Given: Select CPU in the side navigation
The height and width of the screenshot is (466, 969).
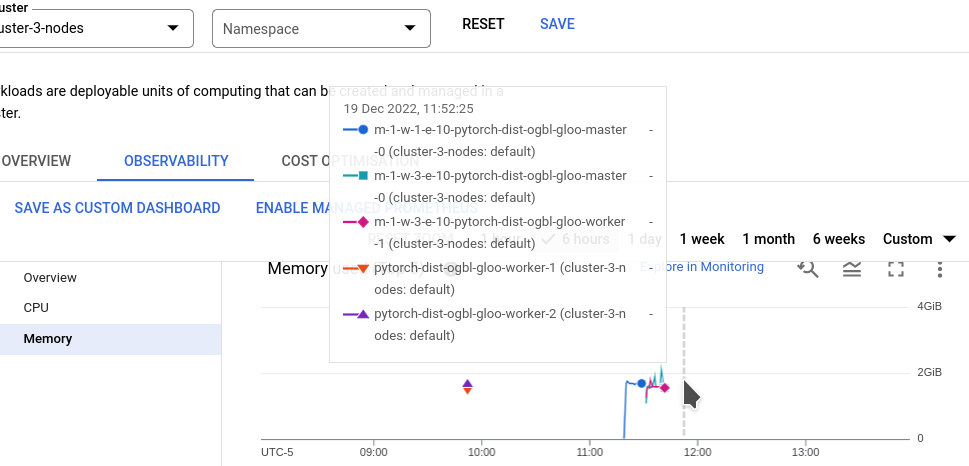Looking at the screenshot, I should (x=36, y=308).
